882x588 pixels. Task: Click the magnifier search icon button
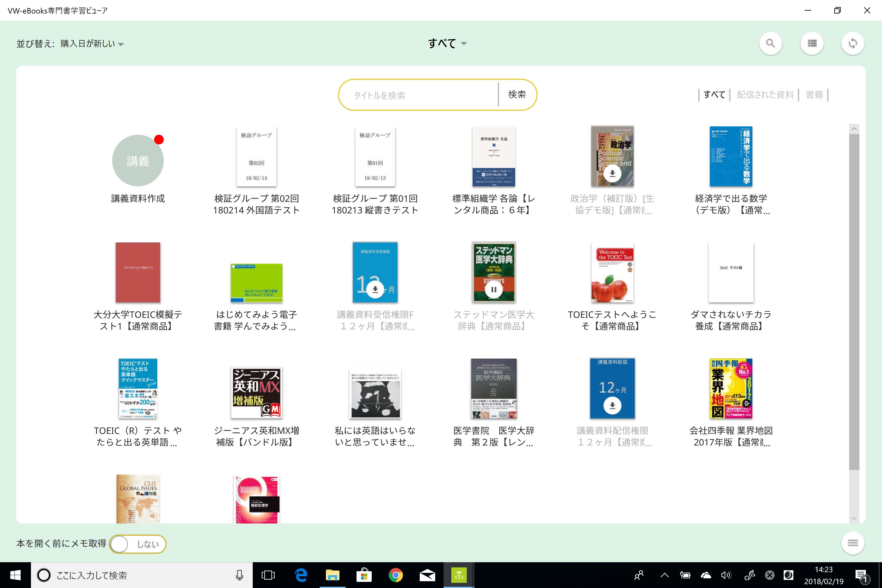point(770,44)
